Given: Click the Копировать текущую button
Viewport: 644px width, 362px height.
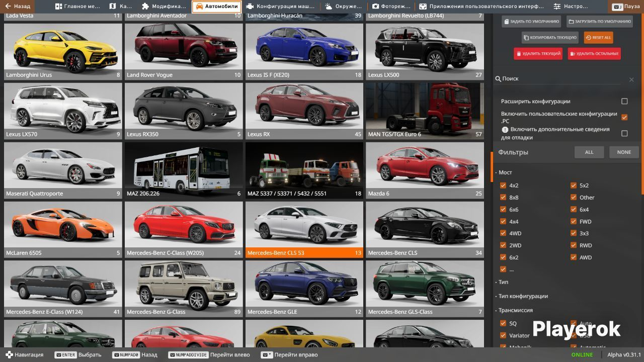Looking at the screenshot, I should (550, 38).
